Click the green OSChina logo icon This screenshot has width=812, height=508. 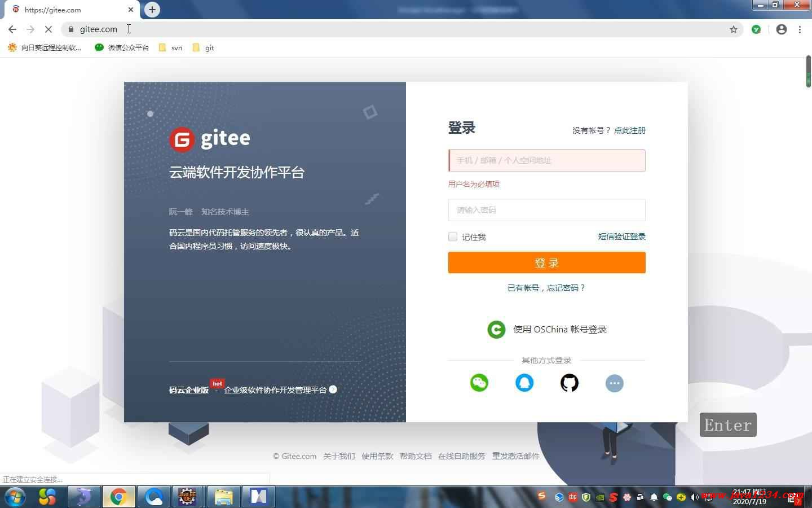coord(496,329)
